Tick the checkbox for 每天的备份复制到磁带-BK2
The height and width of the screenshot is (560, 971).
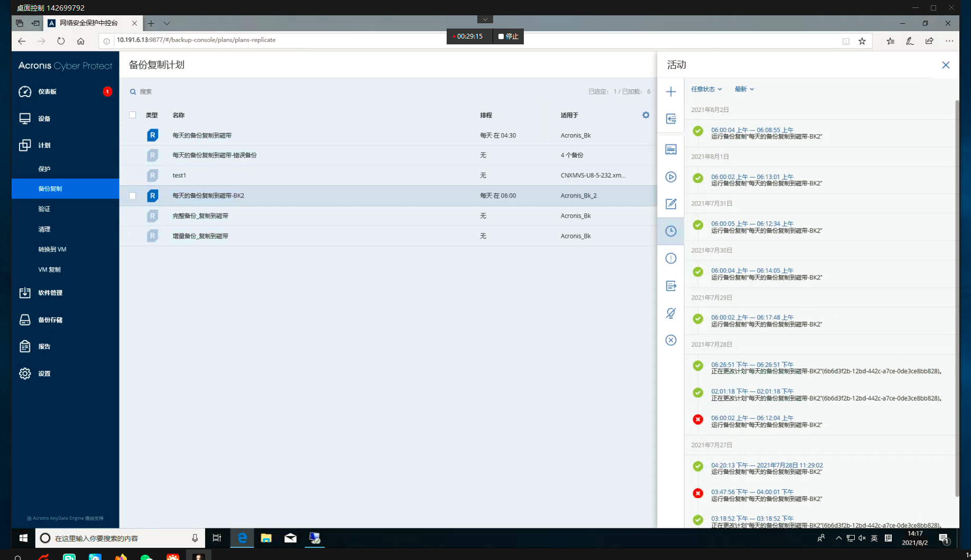tap(133, 196)
